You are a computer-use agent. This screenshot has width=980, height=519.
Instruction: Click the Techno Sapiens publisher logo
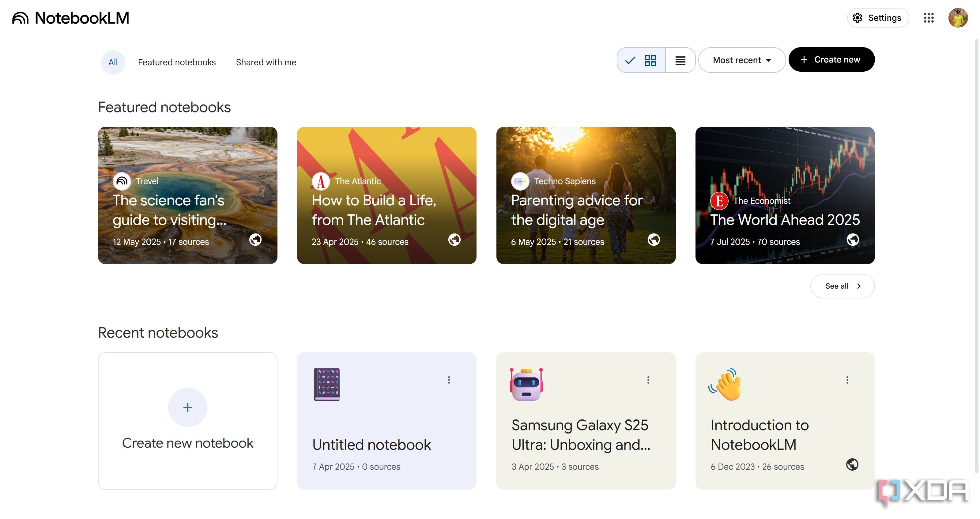[x=520, y=181]
